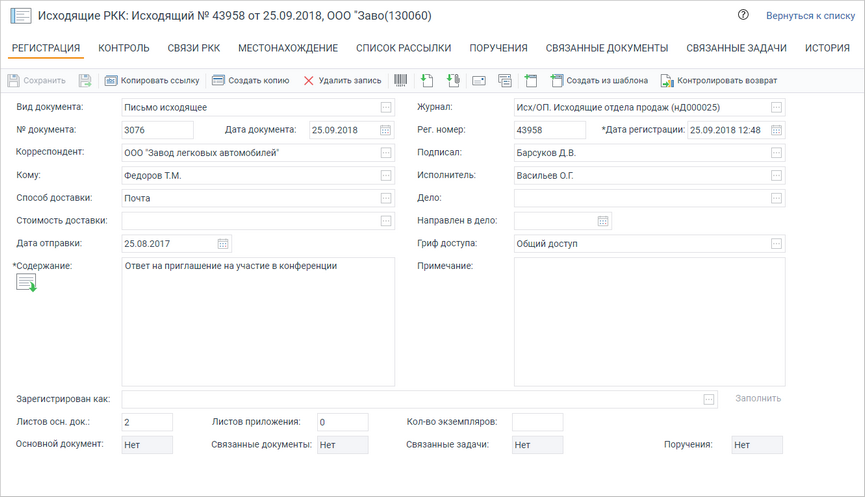Open the Кому selection ellipsis
This screenshot has height=497, width=865.
[386, 175]
